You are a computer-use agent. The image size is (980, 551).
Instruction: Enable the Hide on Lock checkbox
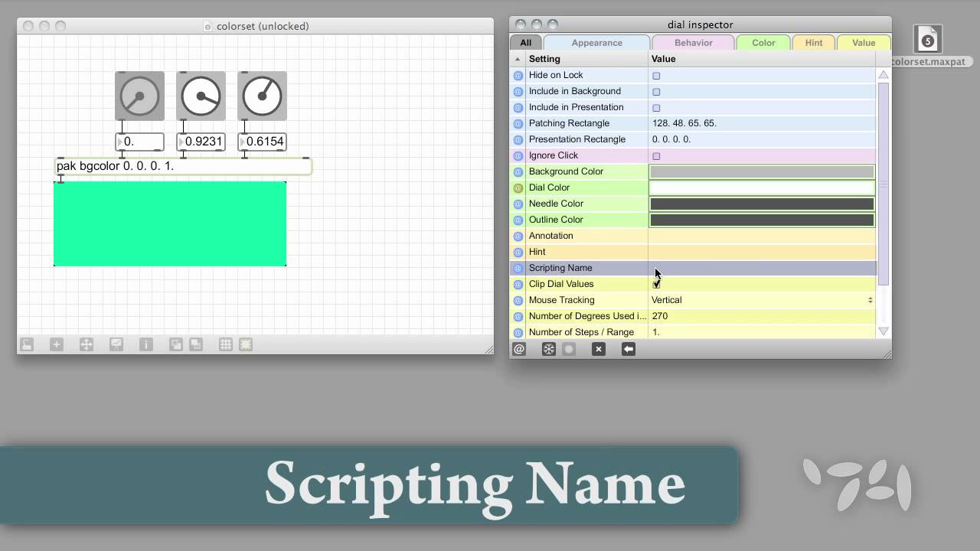pyautogui.click(x=655, y=75)
